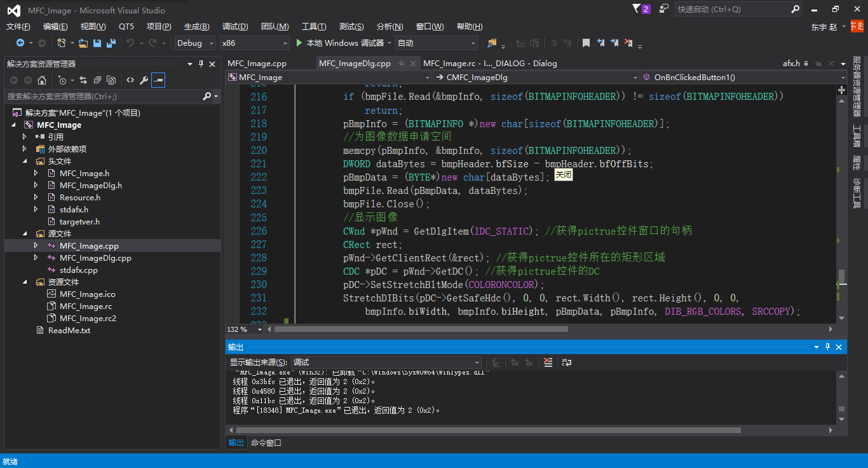Image resolution: width=868 pixels, height=468 pixels.
Task: Select Resource.h in header files
Action: (x=80, y=197)
